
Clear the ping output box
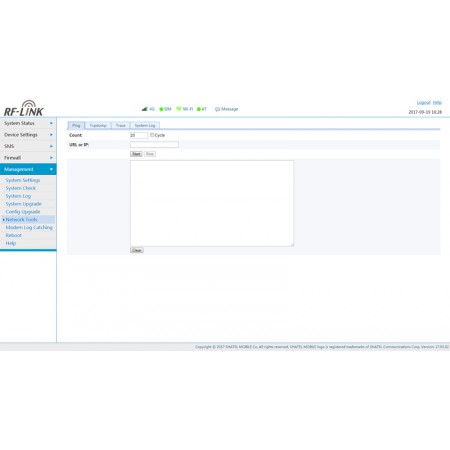[x=137, y=250]
